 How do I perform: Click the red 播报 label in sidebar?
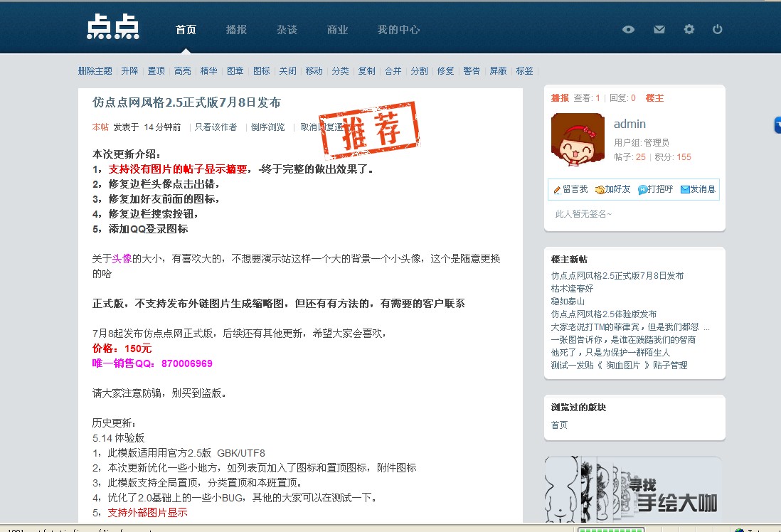click(560, 97)
